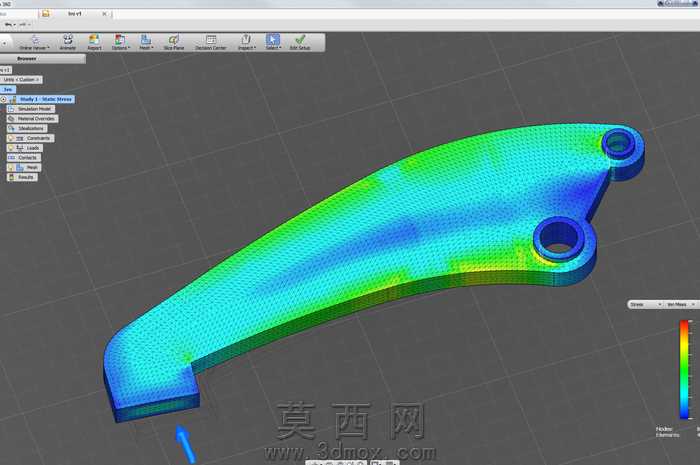Viewport: 700px width, 465px height.
Task: Select the Units Custom browser node
Action: pos(21,79)
